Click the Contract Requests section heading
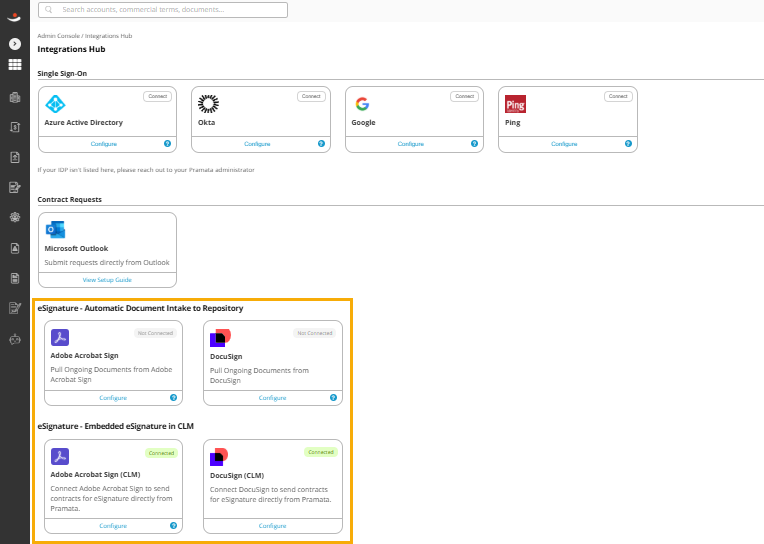The width and height of the screenshot is (764, 544). pos(70,199)
